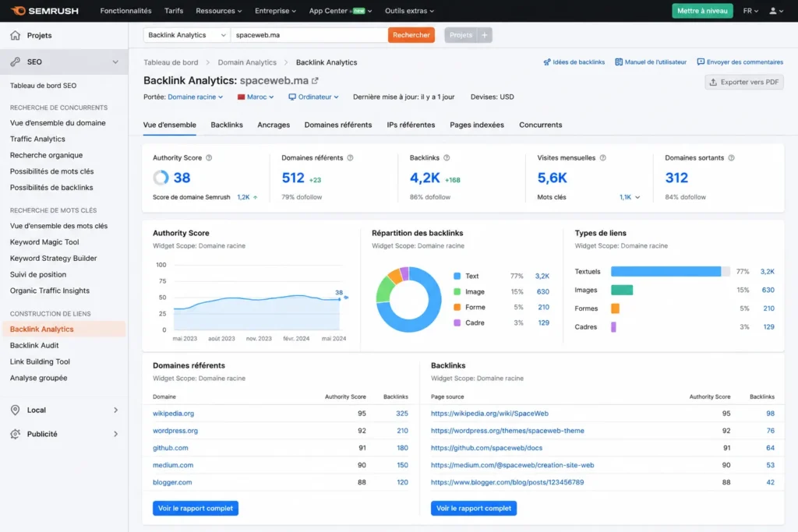Switch to the Ancrages tab
Image resolution: width=798 pixels, height=532 pixels.
[x=274, y=125]
